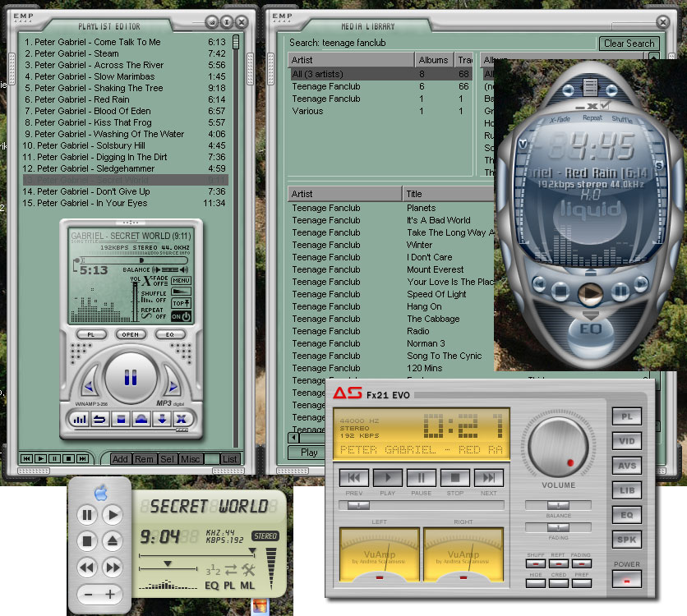The height and width of the screenshot is (616, 687).
Task: Click the playlist icon atop the Liquid player
Action: click(x=590, y=87)
